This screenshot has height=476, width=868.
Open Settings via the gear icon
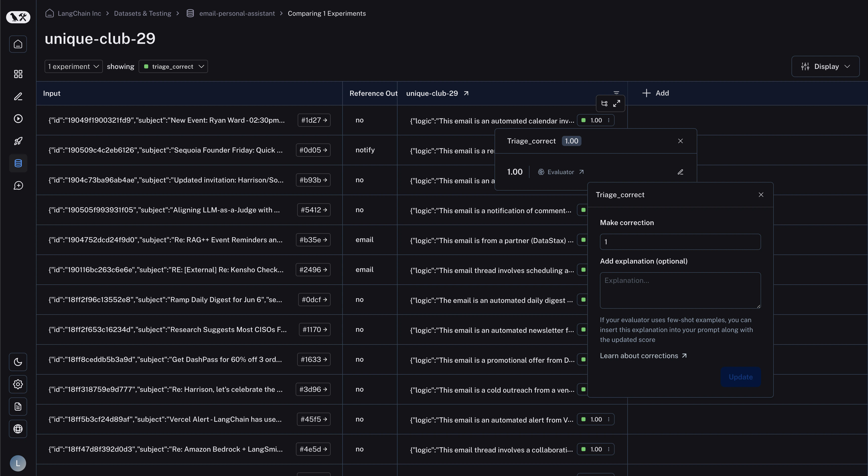click(x=18, y=384)
